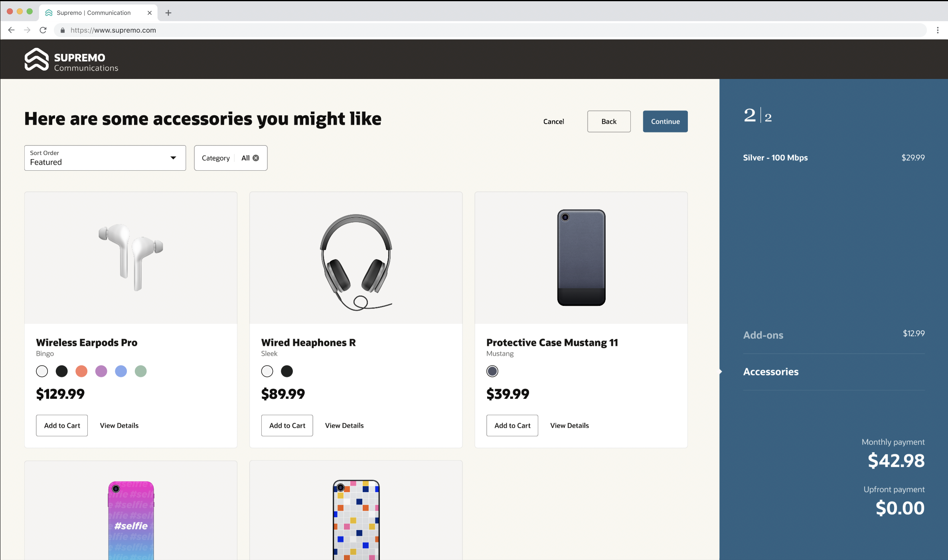Clear the All category filter
948x560 pixels.
click(256, 158)
